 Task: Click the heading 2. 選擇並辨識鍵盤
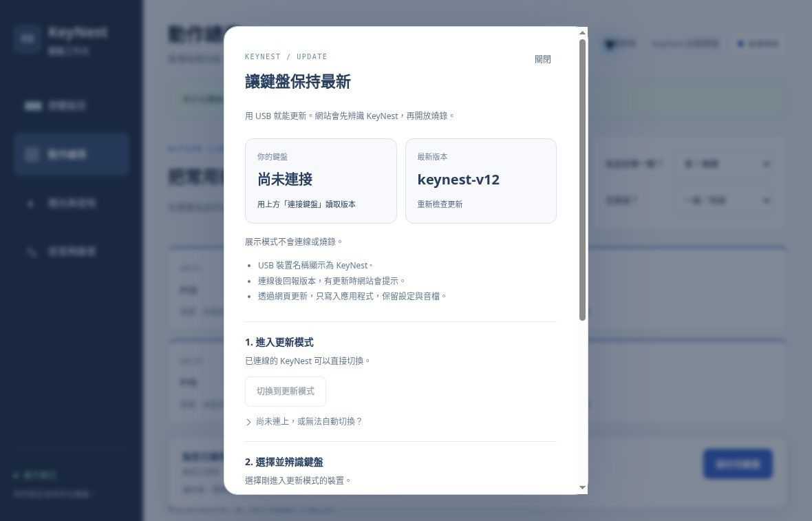284,462
